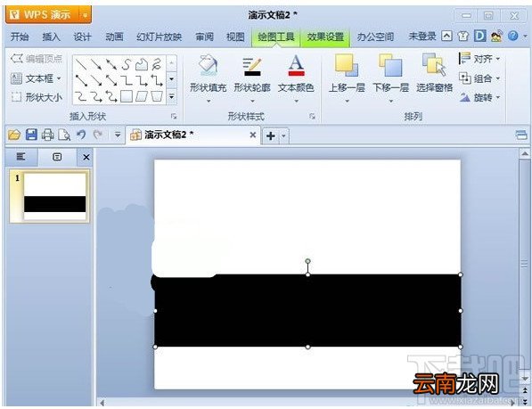Open the 审阅 (Review) ribbon tab
The height and width of the screenshot is (409, 532).
(x=204, y=37)
